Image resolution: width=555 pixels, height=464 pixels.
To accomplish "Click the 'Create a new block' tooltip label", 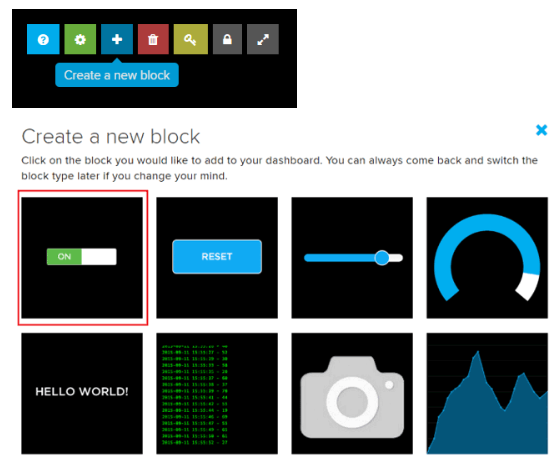I will pyautogui.click(x=117, y=75).
